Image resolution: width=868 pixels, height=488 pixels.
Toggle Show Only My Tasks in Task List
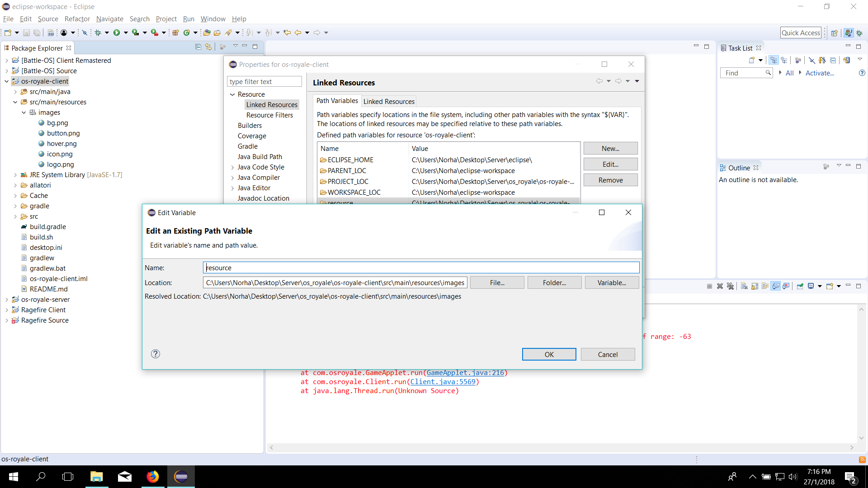pyautogui.click(x=822, y=60)
